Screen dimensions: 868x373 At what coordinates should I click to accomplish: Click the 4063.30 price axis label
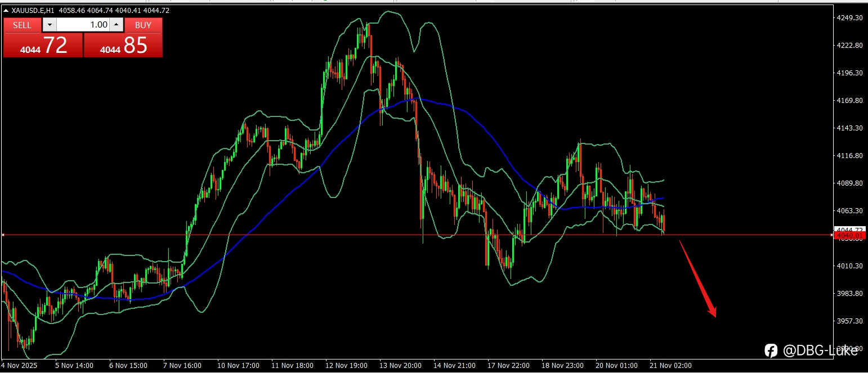click(850, 211)
